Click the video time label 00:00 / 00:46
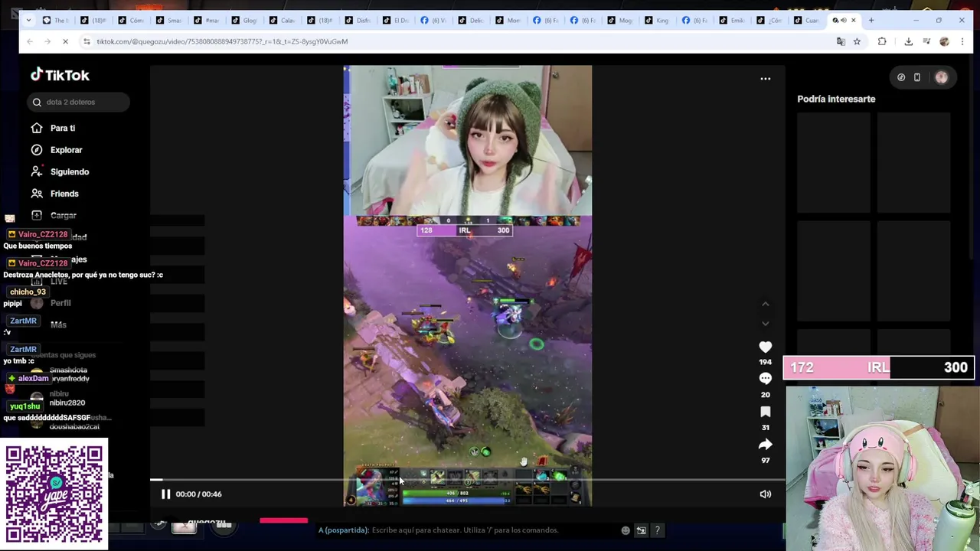The width and height of the screenshot is (980, 551). (x=199, y=494)
